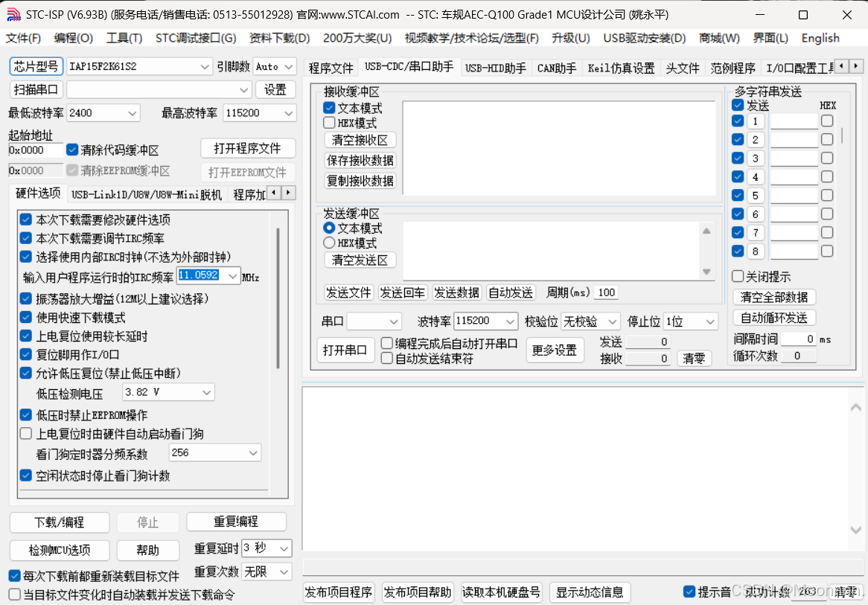Uncheck 本次下载需要修改硬件选项
868x605 pixels.
[x=25, y=220]
